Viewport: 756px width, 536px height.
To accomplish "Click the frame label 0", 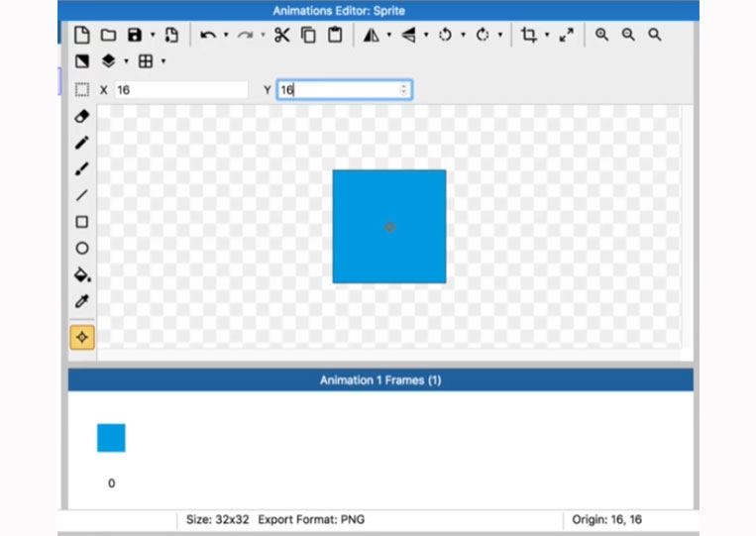I will 111,483.
